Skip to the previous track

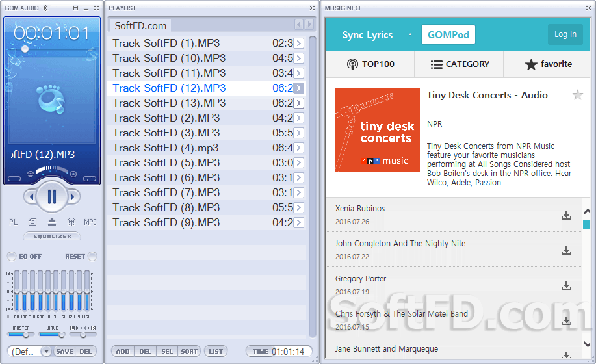click(x=31, y=197)
